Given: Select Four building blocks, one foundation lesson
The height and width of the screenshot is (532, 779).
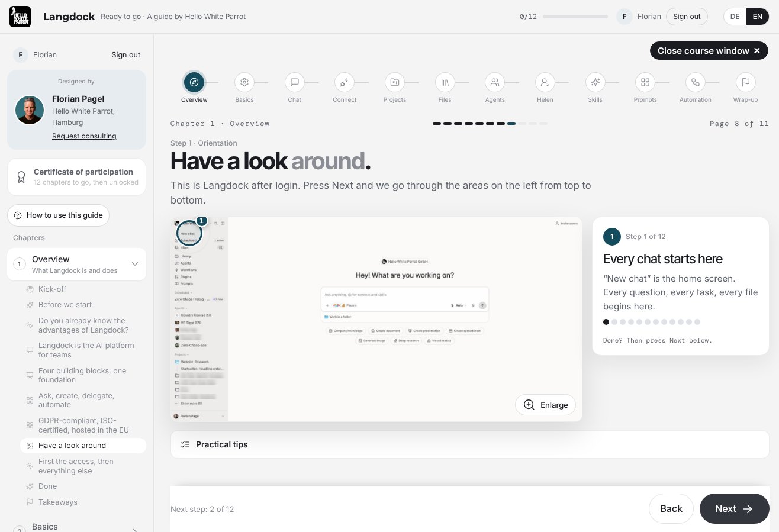Looking at the screenshot, I should click(x=82, y=375).
